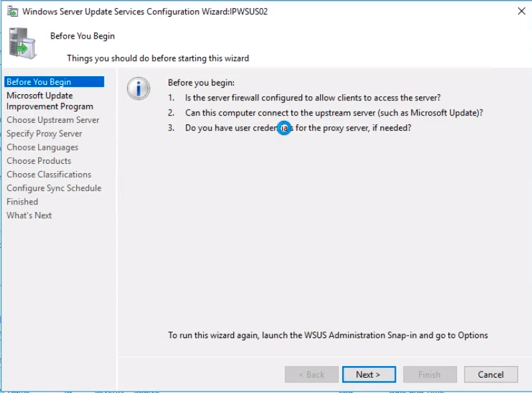The image size is (532, 393).
Task: Click the server firewall question text
Action: pos(313,98)
